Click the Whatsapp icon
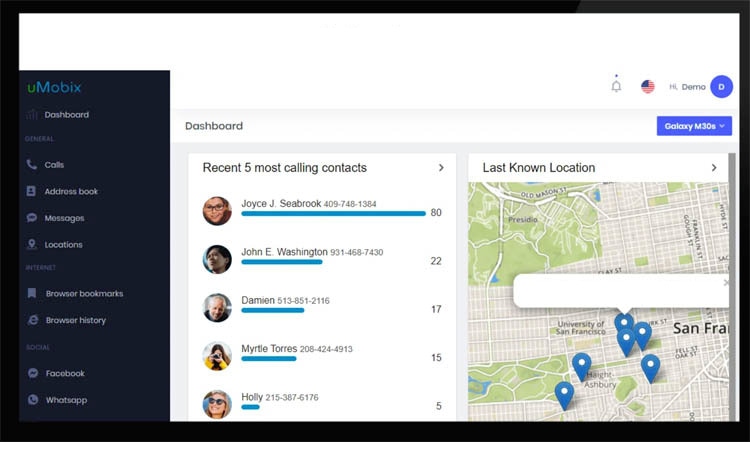750x458 pixels. (x=33, y=399)
